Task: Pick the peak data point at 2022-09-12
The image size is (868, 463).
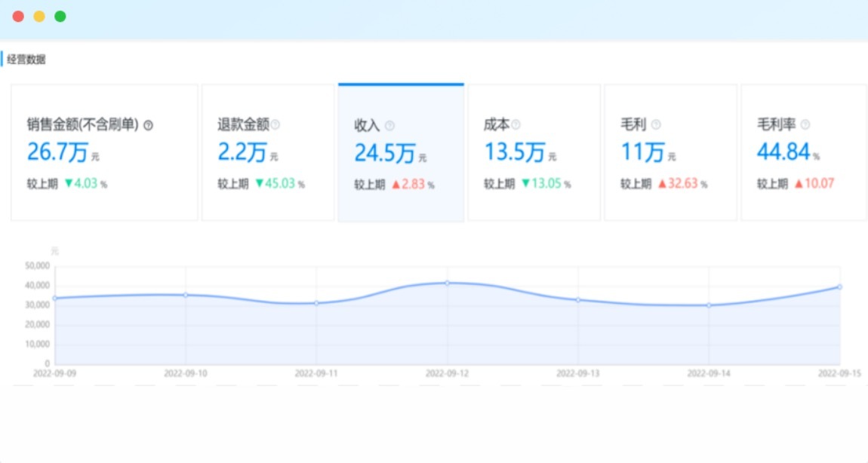Action: 448,283
